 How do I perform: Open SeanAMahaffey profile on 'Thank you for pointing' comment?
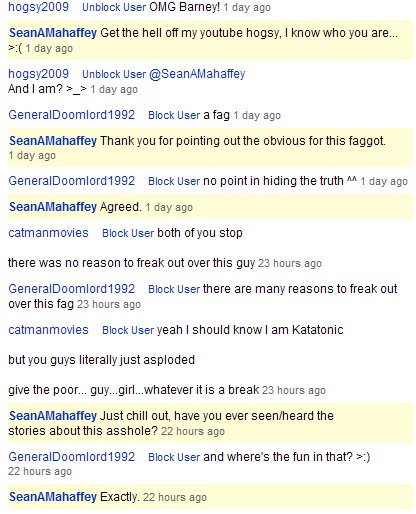53,141
